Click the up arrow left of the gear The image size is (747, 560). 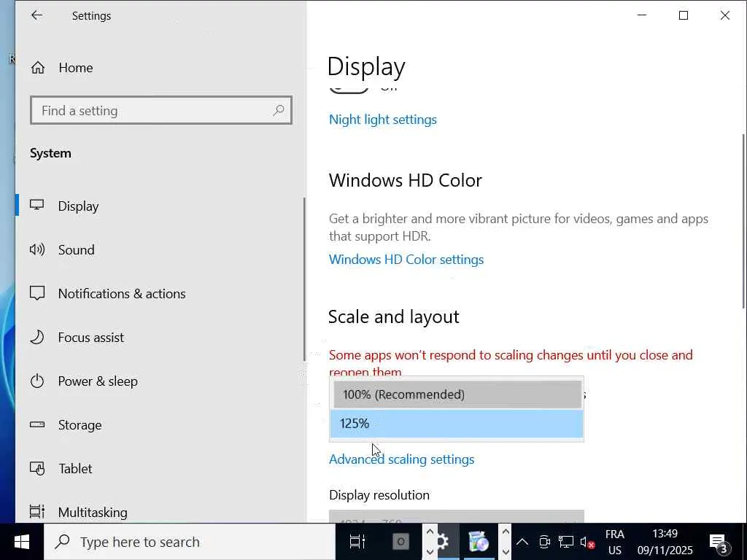[430, 532]
